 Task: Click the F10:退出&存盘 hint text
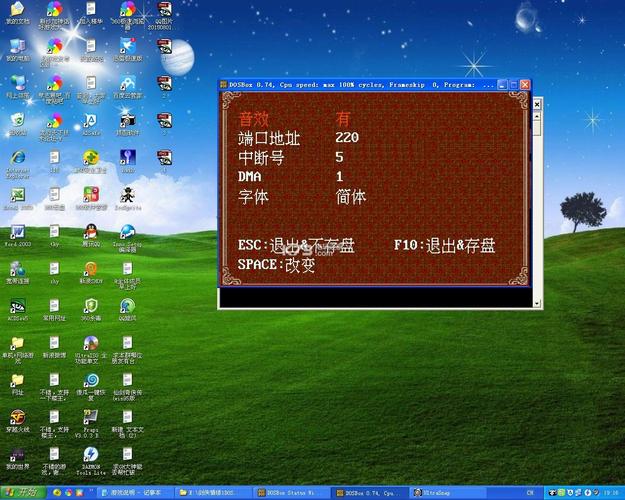[x=444, y=245]
